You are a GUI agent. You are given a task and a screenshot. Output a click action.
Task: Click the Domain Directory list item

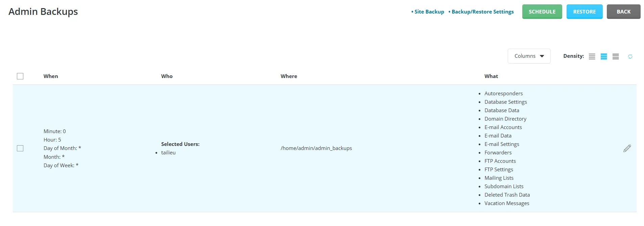pyautogui.click(x=505, y=119)
